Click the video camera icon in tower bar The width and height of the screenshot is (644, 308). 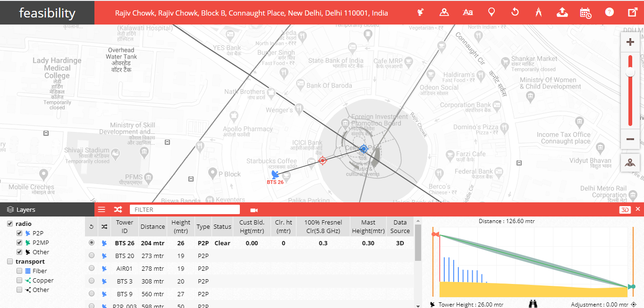[254, 210]
